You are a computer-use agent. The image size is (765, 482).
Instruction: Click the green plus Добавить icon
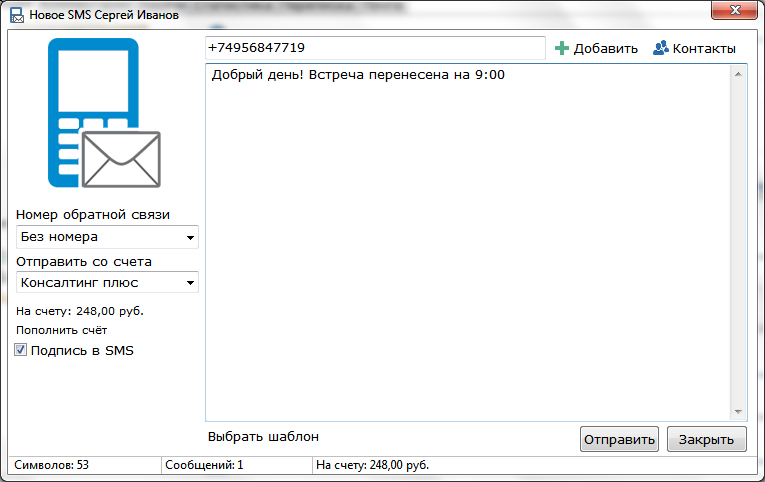pos(562,48)
